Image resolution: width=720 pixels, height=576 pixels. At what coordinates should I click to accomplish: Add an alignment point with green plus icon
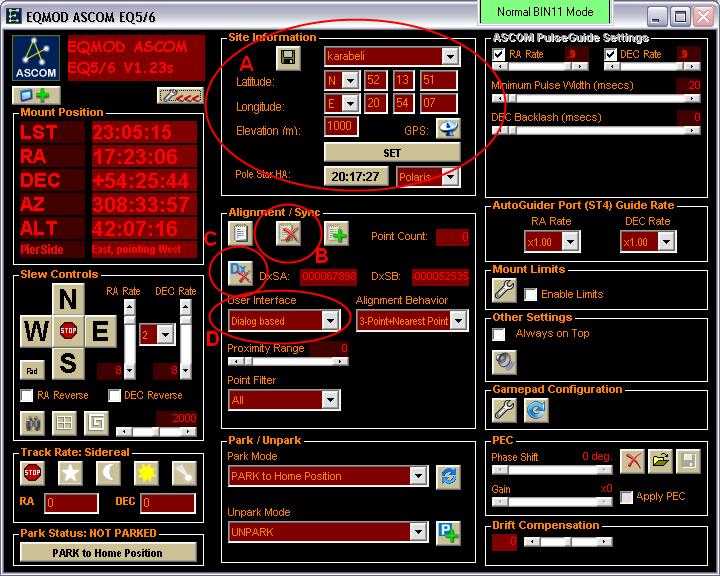(x=337, y=234)
